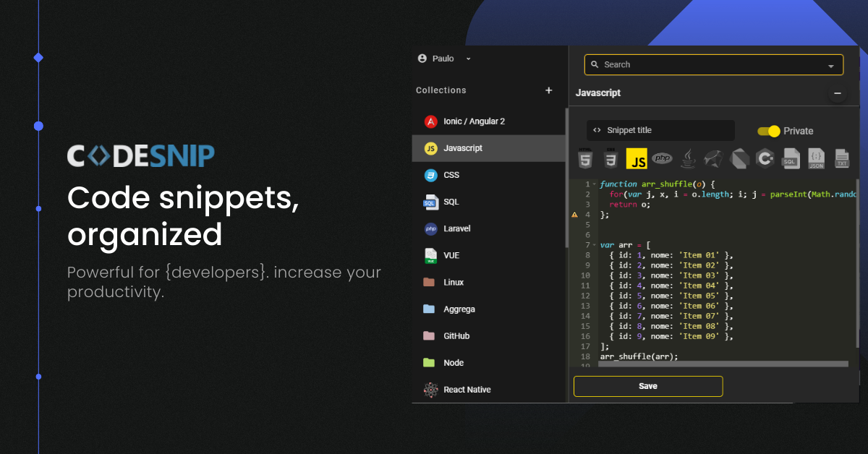This screenshot has width=868, height=454.
Task: Open the SQL collection
Action: (x=488, y=202)
